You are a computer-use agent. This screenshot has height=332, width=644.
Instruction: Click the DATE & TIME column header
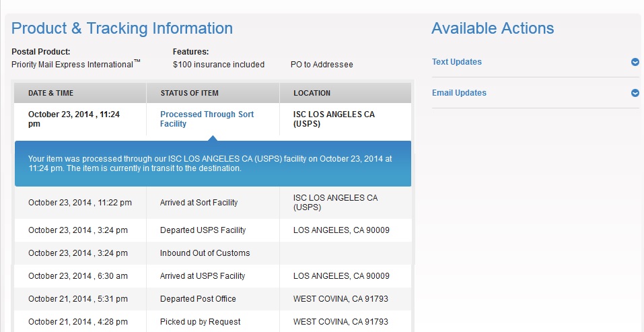(51, 93)
